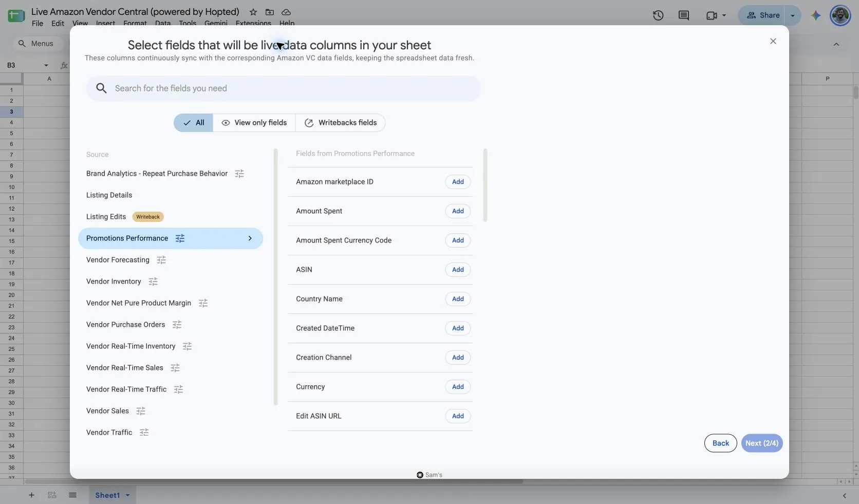Check cloud save status icon

(286, 12)
